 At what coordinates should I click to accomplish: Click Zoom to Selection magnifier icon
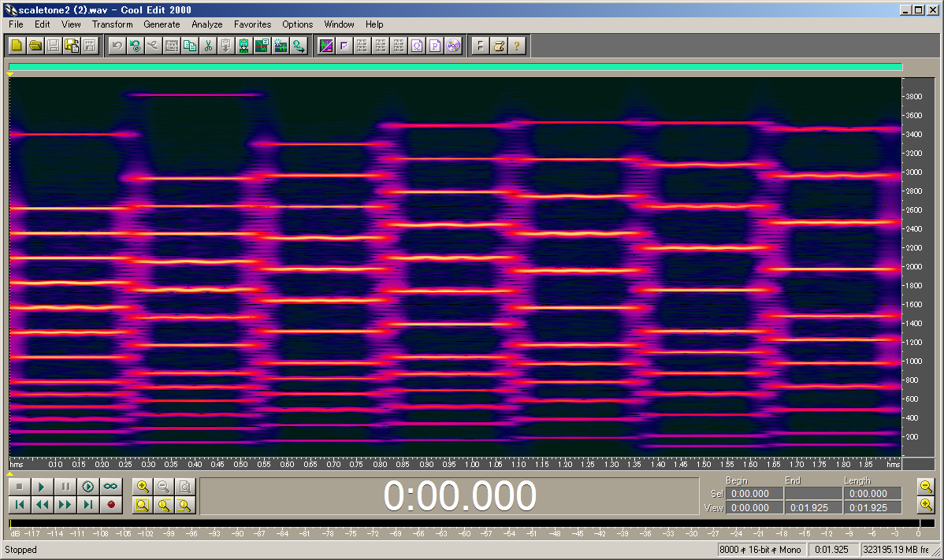143,505
